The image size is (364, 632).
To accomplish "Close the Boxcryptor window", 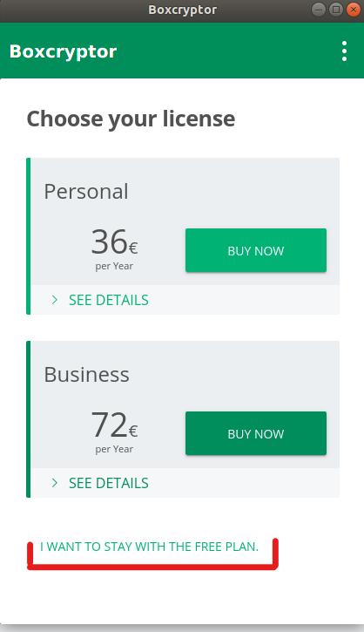I will [x=354, y=10].
